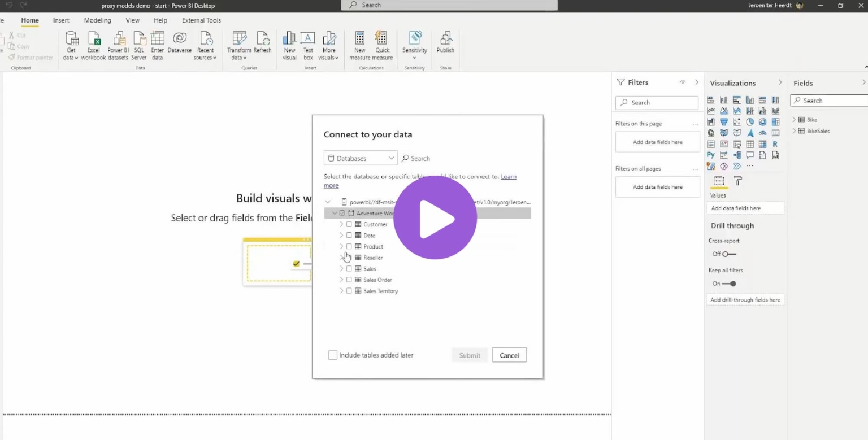Switch to the Modeling ribbon tab
The width and height of the screenshot is (868, 440).
tap(97, 20)
